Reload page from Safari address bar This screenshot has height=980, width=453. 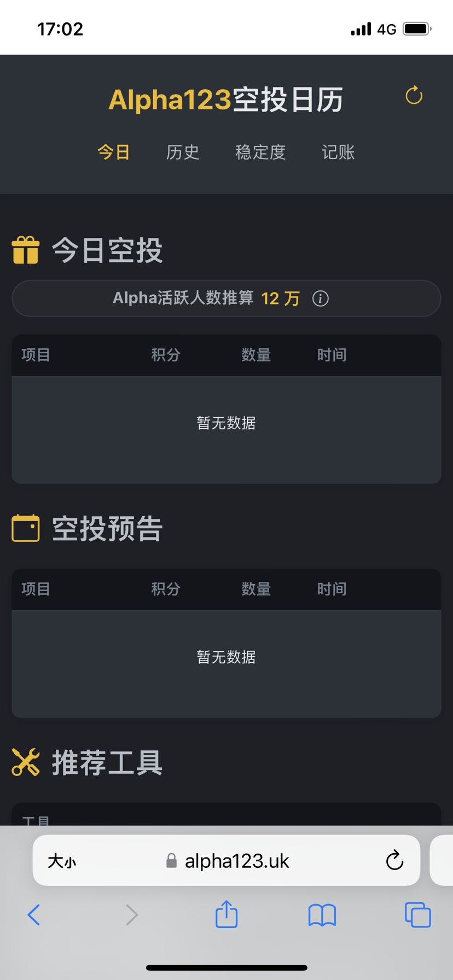tap(394, 860)
